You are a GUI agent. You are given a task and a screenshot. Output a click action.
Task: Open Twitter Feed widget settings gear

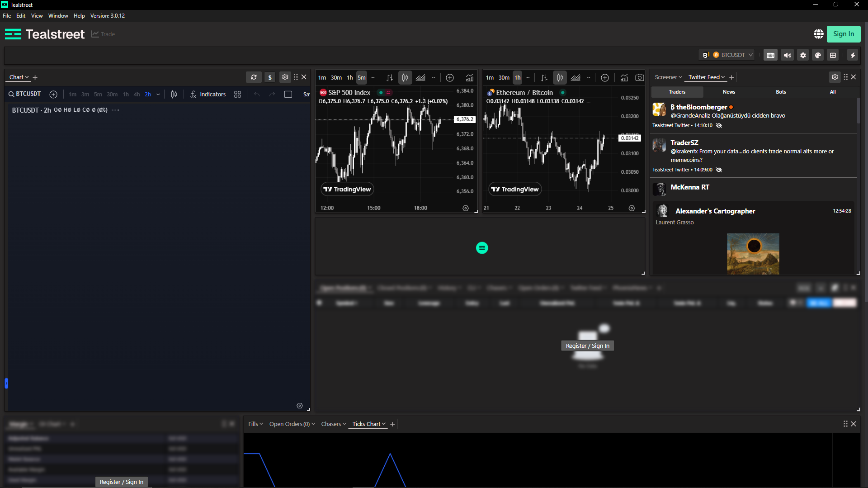pos(835,77)
